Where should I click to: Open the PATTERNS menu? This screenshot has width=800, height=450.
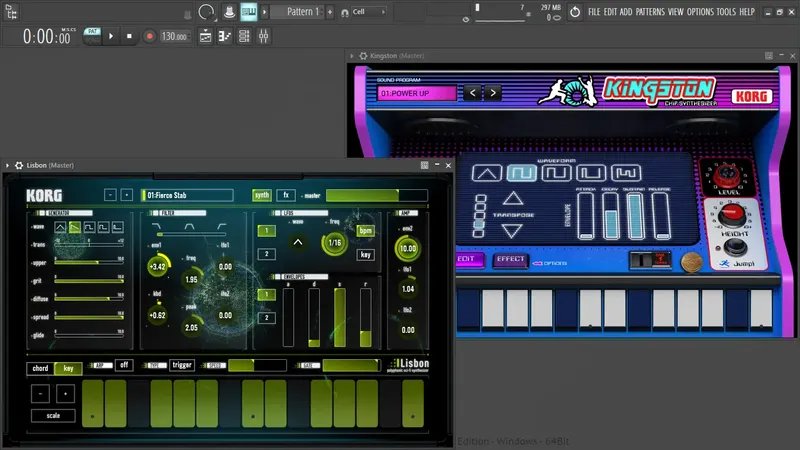tap(650, 12)
